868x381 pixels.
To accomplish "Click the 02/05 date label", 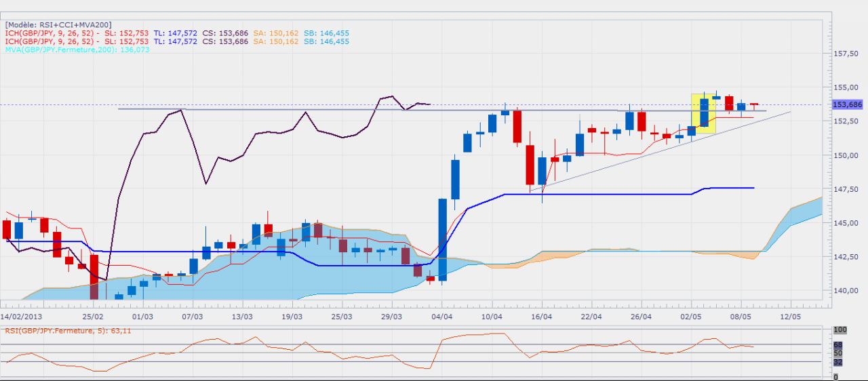I will click(x=691, y=316).
